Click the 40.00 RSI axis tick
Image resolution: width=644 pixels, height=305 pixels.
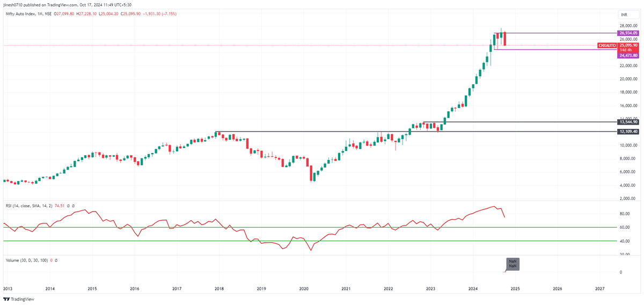tap(624, 241)
